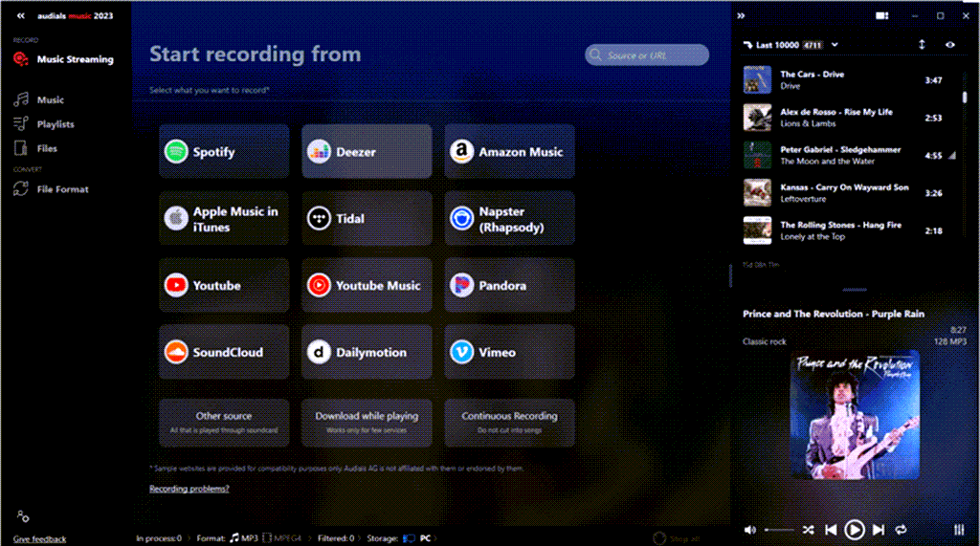Open the account icon above Give feedback
The image size is (980, 546).
pyautogui.click(x=23, y=516)
